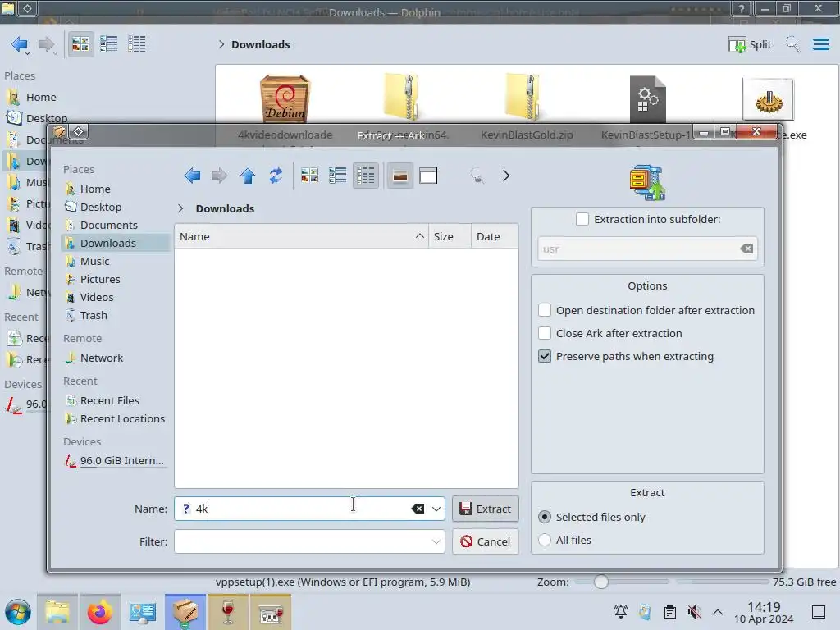
Task: Clear the Name field text
Action: pyautogui.click(x=418, y=509)
